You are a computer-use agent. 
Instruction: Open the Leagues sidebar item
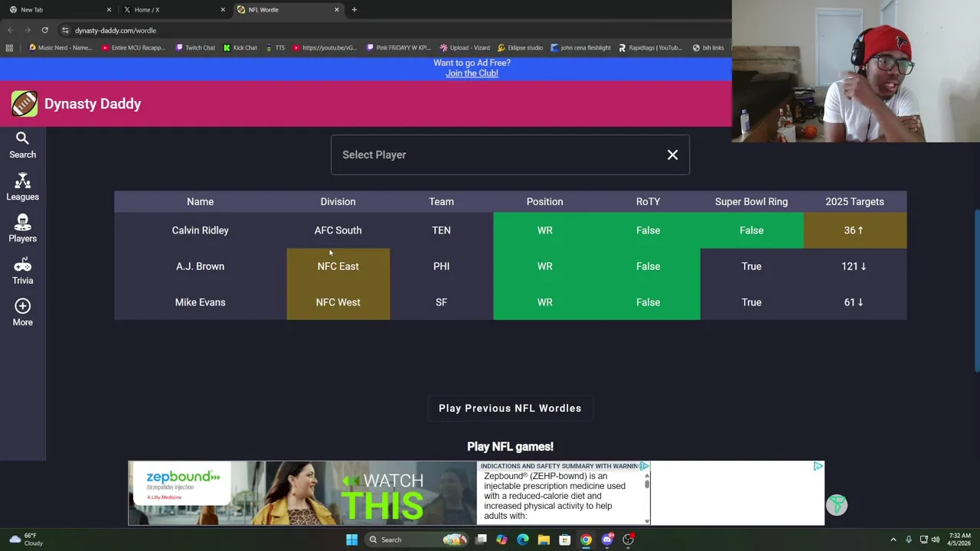(x=22, y=187)
